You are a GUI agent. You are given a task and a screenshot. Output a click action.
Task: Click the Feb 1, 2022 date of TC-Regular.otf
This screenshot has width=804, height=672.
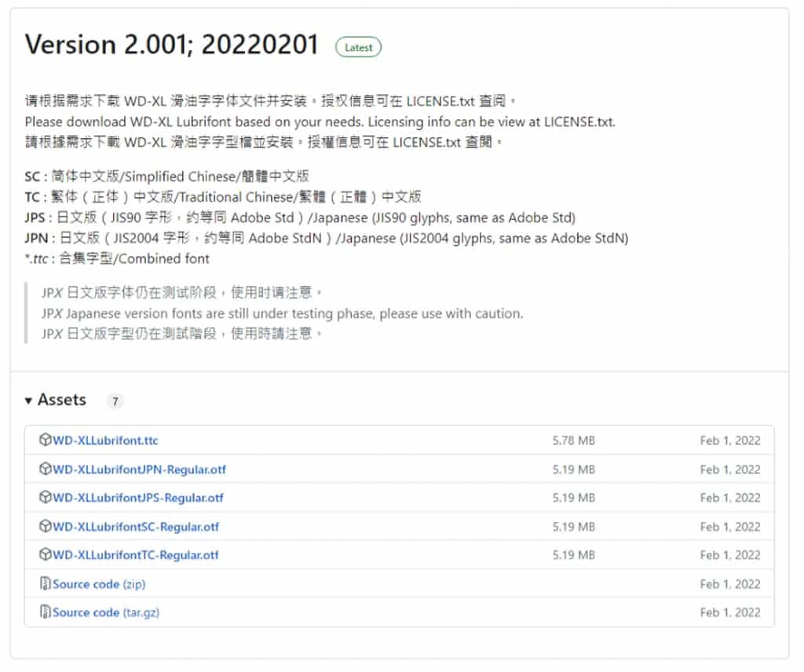coord(730,555)
